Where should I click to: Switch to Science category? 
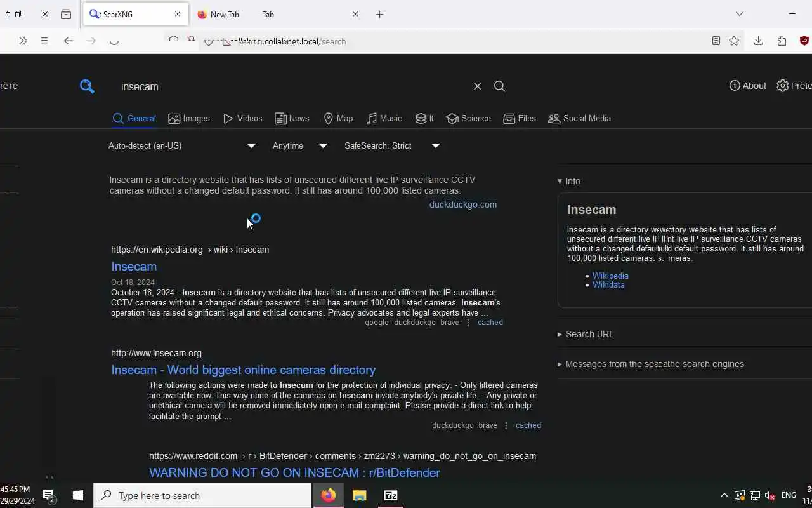[x=468, y=118]
